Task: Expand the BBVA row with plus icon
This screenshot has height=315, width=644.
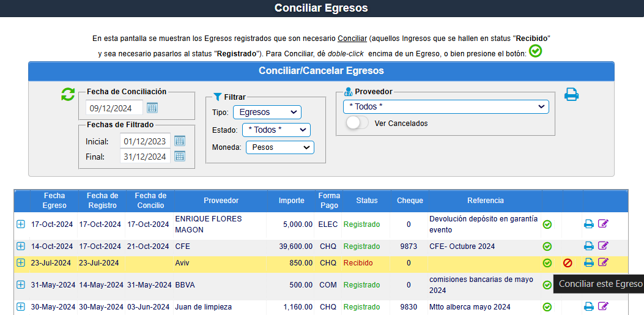Action: [21, 285]
